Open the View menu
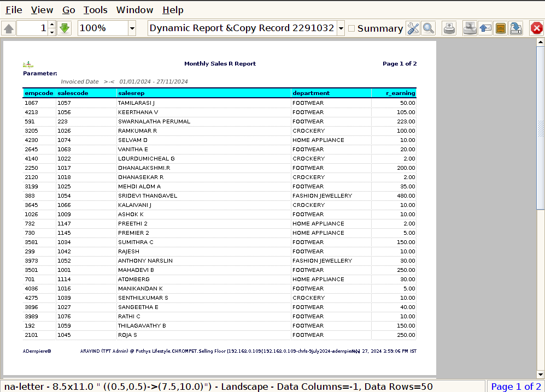 click(x=42, y=10)
